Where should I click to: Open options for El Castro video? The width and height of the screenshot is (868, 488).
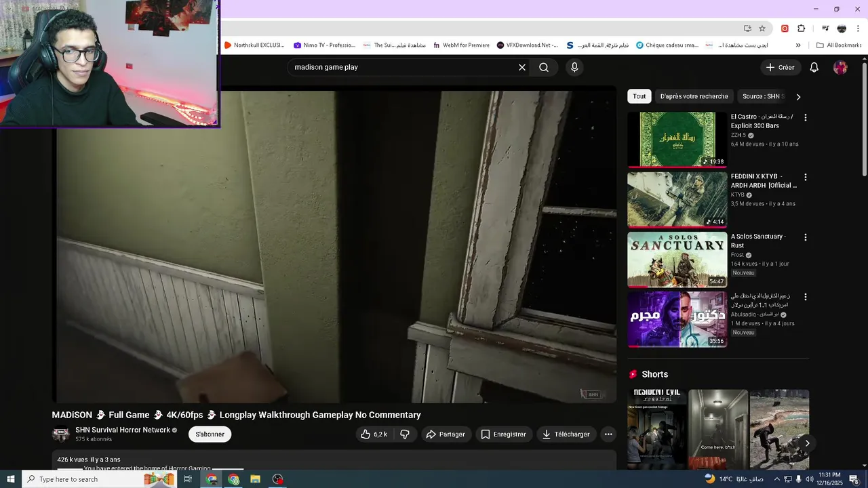(806, 117)
